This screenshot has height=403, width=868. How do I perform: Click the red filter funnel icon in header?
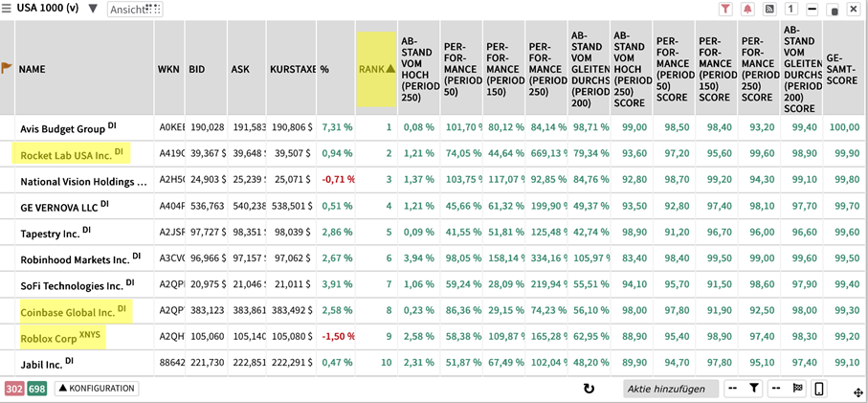(x=725, y=10)
